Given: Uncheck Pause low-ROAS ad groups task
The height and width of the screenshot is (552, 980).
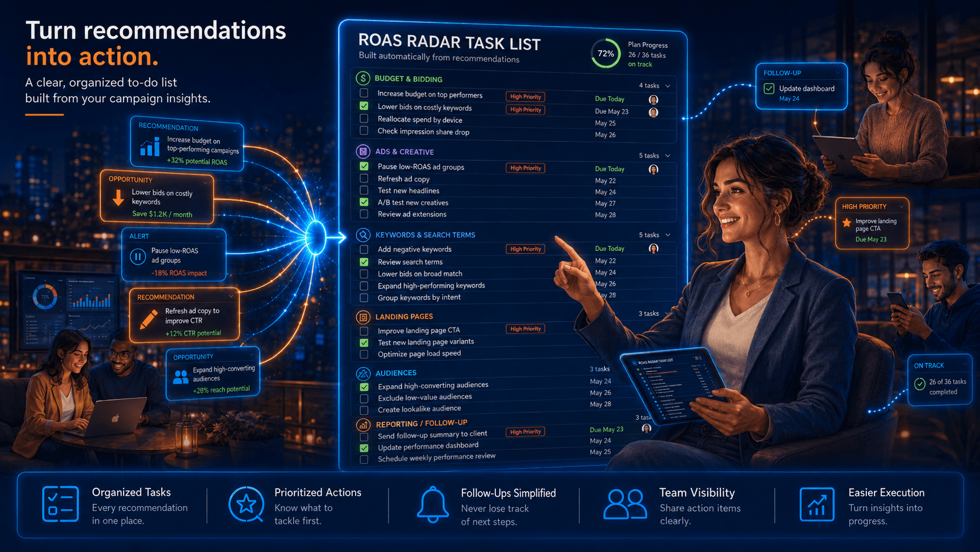Looking at the screenshot, I should coord(364,166).
